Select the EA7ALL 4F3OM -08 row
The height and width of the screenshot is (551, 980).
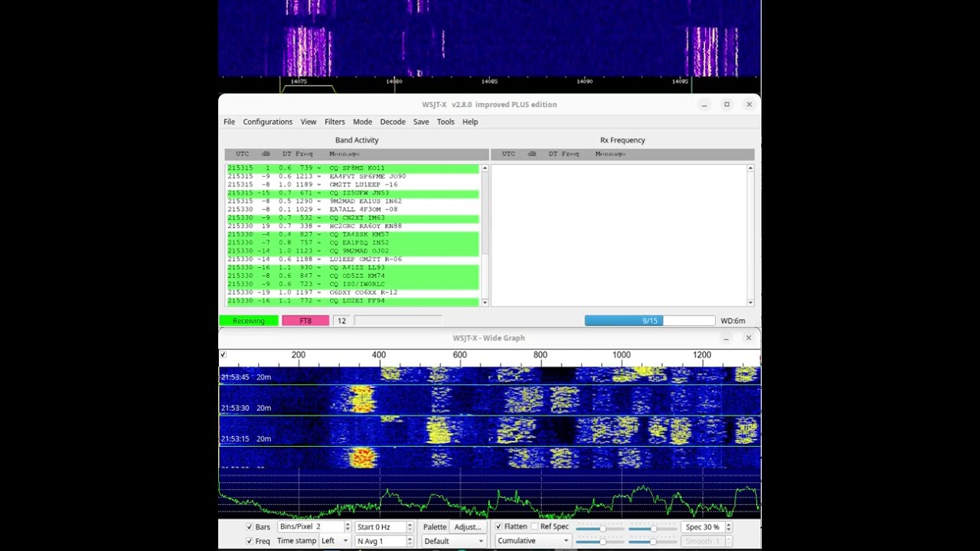pos(353,209)
